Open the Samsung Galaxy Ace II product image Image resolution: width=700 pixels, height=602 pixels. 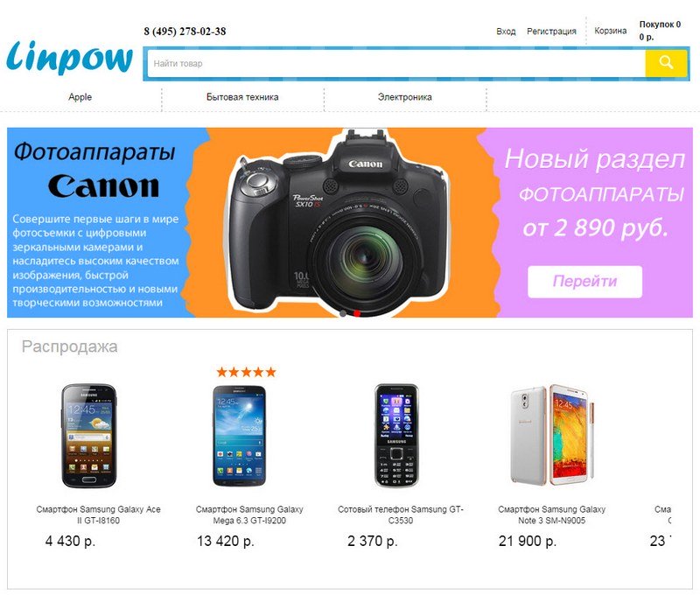89,436
